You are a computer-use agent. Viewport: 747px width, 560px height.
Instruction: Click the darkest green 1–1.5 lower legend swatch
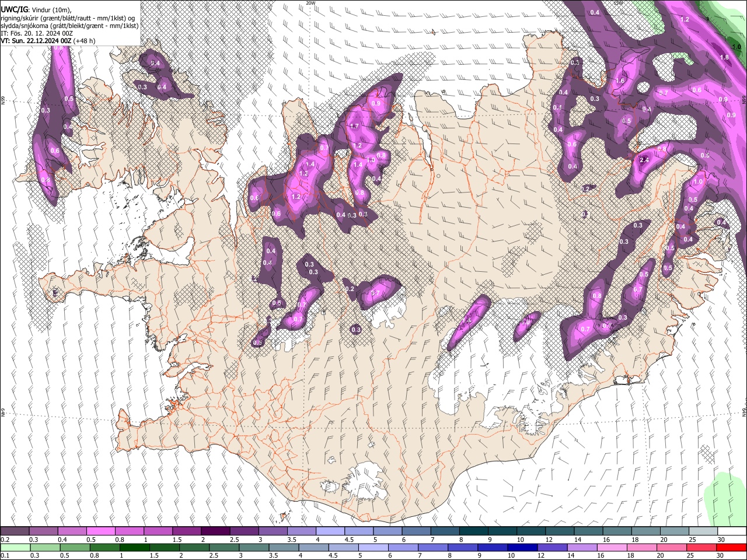tap(134, 548)
